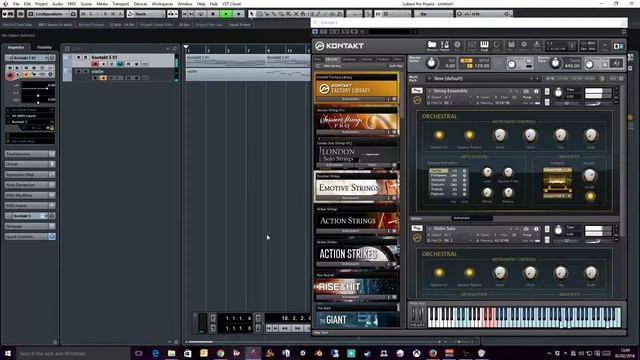Viewport: 640px width, 360px height.
Task: Toggle the yellow Dynamic CC button in Violin Solo
Action: [x=439, y=273]
